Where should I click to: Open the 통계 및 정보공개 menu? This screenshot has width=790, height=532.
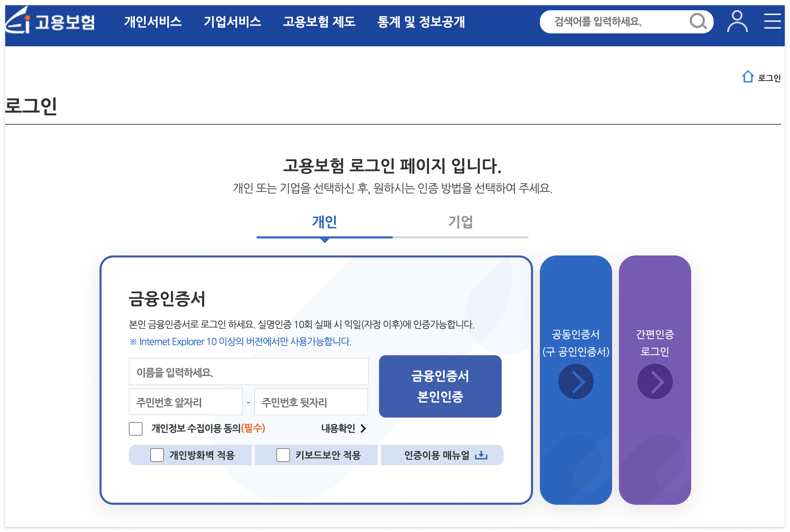(421, 21)
